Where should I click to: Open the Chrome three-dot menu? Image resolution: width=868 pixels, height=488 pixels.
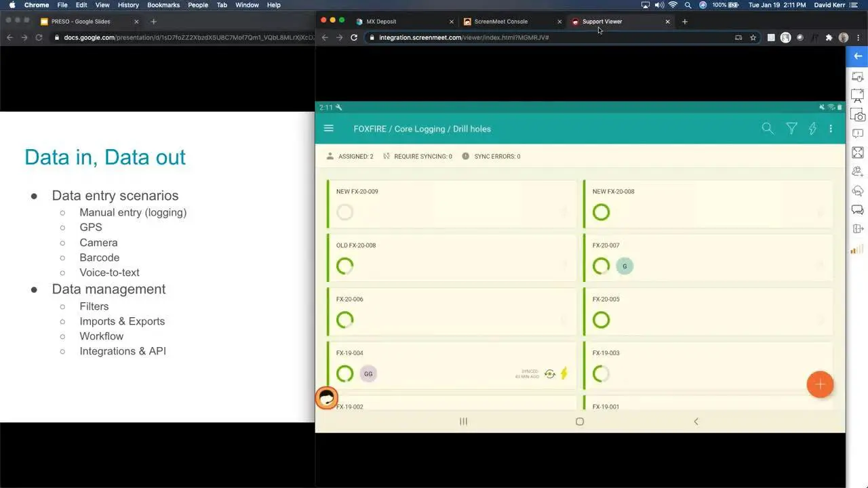pyautogui.click(x=858, y=37)
